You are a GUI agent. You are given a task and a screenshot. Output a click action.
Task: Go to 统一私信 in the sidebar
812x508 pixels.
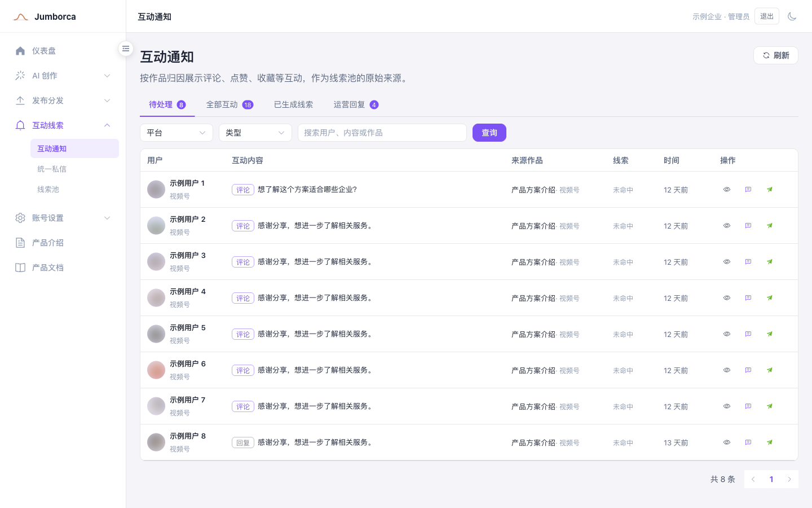pos(74,169)
